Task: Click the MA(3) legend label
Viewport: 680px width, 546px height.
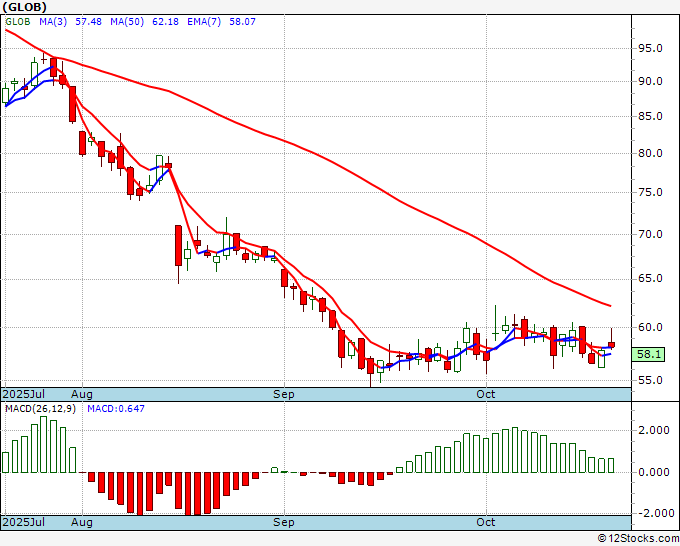Action: point(53,22)
